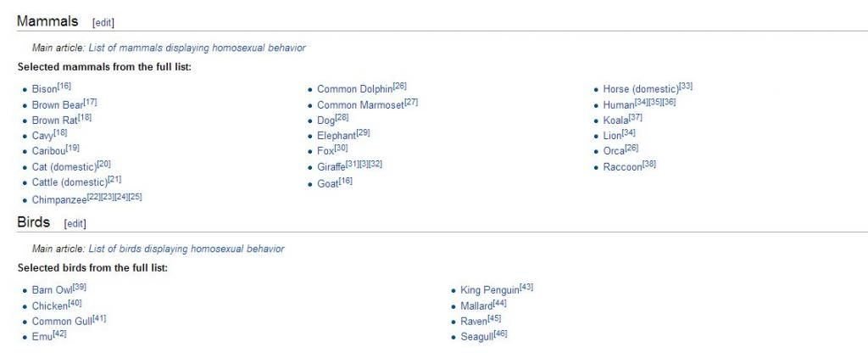Open the Barn Owl article
Screen dimensions: 868x353
click(52, 290)
